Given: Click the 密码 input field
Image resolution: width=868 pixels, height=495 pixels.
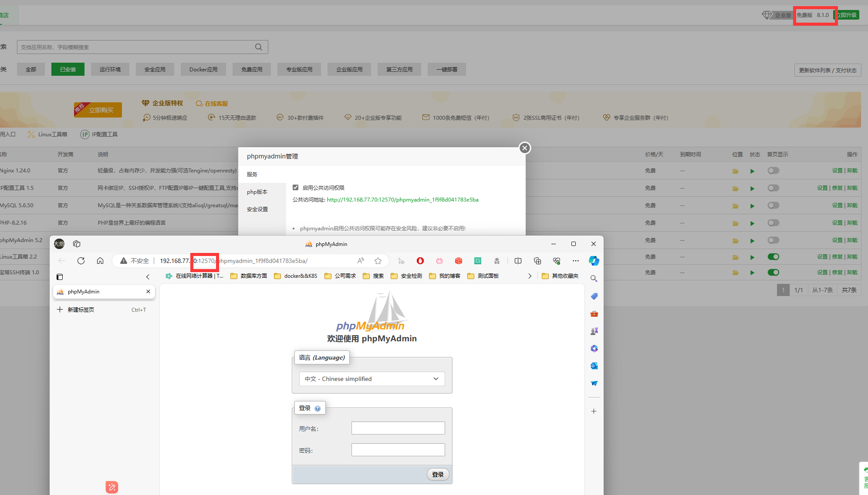Looking at the screenshot, I should click(x=398, y=450).
